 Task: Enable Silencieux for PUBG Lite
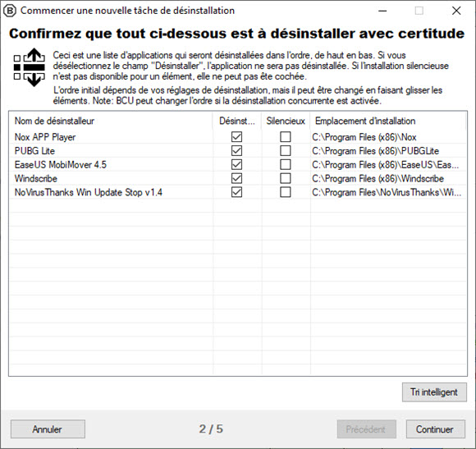pos(285,150)
